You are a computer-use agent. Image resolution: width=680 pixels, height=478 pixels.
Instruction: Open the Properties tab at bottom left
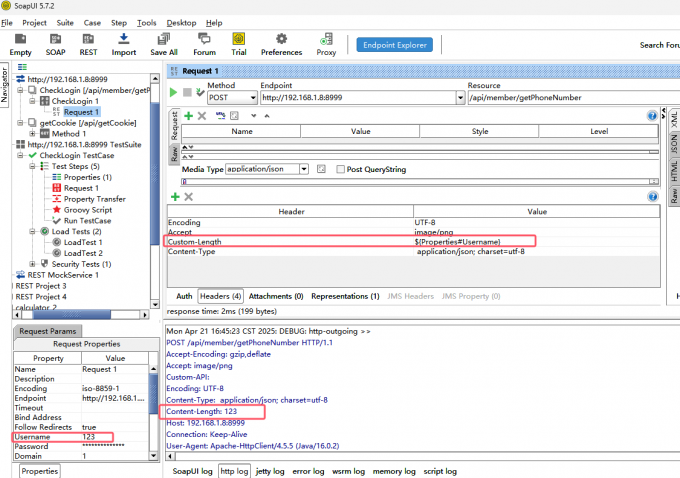[x=39, y=471]
